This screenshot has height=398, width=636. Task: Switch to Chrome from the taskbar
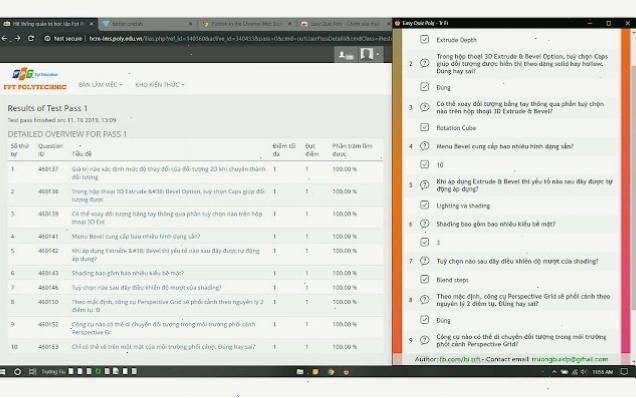[331, 372]
